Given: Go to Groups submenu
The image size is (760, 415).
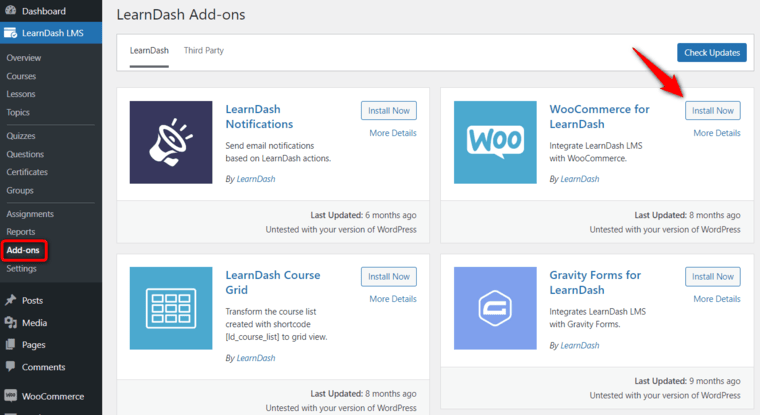Looking at the screenshot, I should (20, 191).
